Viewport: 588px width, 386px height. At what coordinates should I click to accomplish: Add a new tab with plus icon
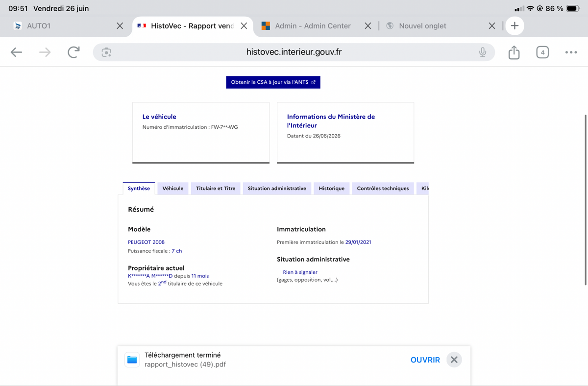coord(514,26)
